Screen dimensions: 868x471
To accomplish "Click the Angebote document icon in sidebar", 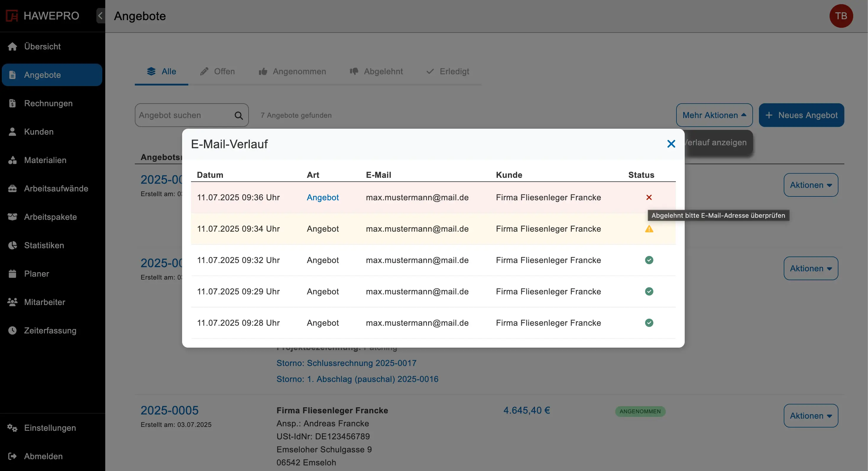I will pyautogui.click(x=12, y=75).
